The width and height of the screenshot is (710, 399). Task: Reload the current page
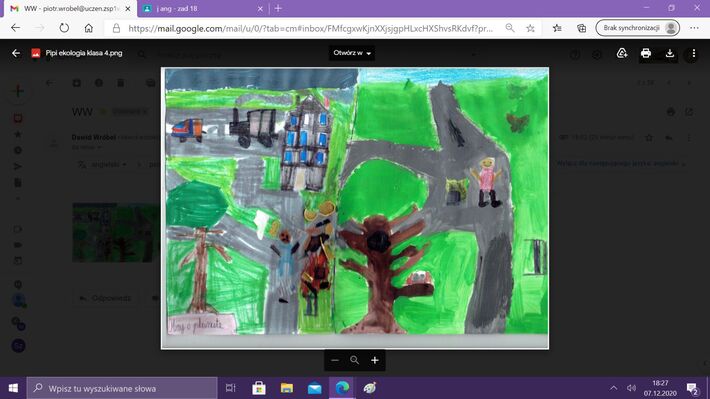[64, 28]
